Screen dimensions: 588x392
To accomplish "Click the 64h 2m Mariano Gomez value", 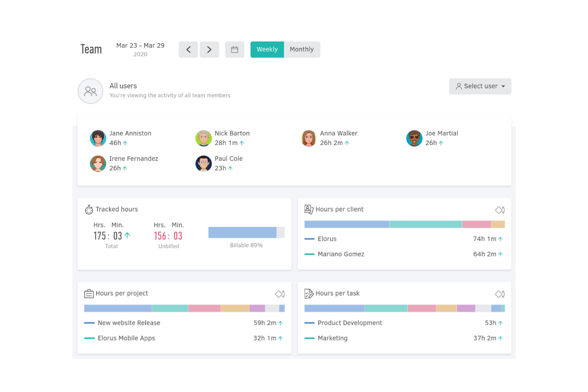I will click(x=484, y=254).
